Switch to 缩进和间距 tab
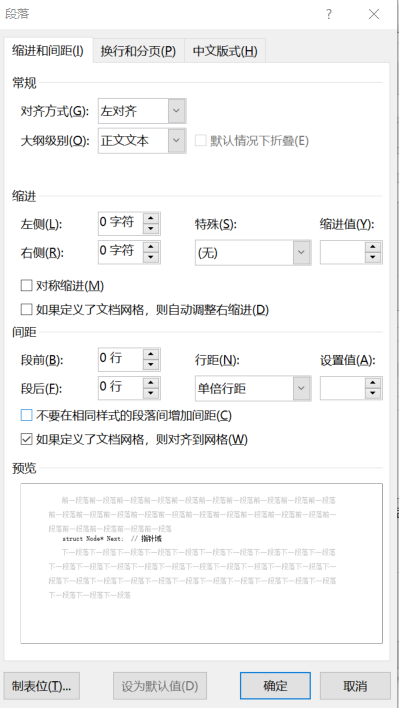 coord(47,51)
